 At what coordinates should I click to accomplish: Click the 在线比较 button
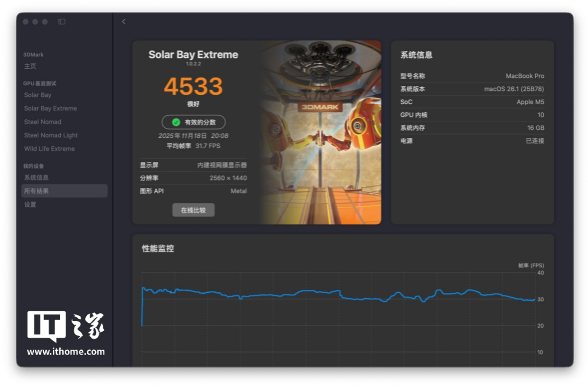click(x=193, y=210)
